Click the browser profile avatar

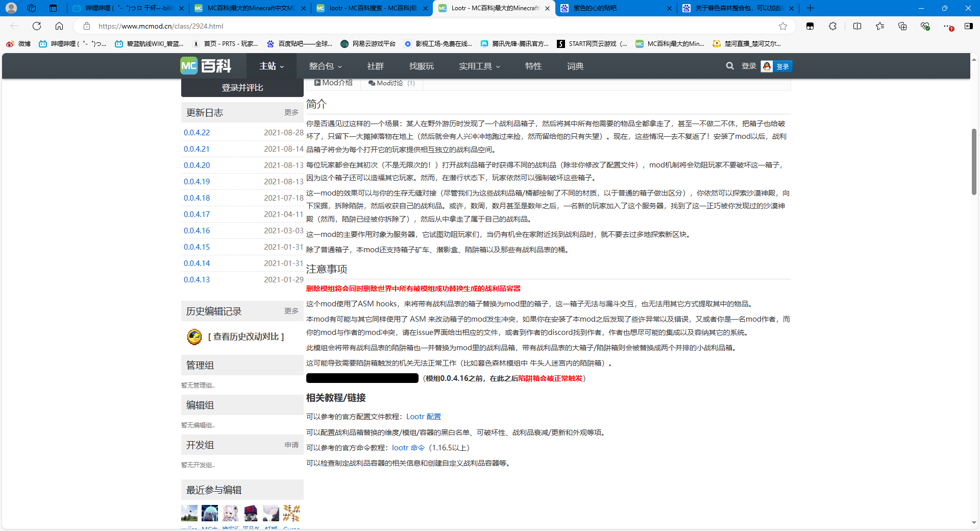point(11,8)
